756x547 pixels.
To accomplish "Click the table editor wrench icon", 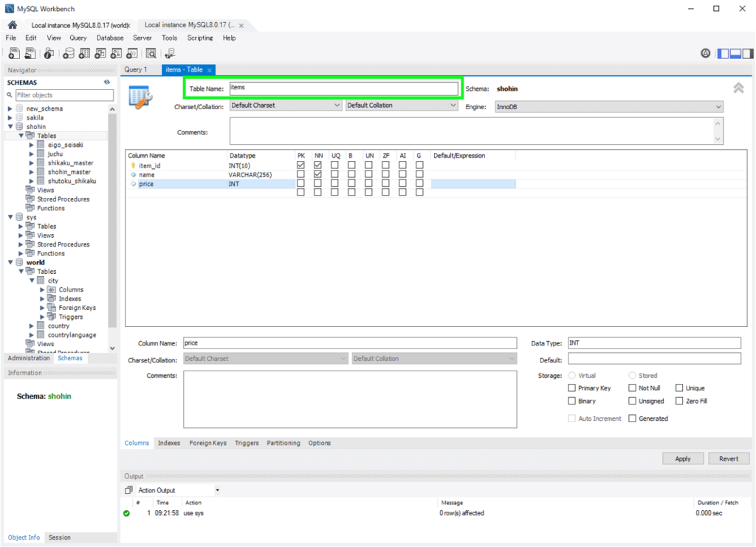I will [x=140, y=97].
